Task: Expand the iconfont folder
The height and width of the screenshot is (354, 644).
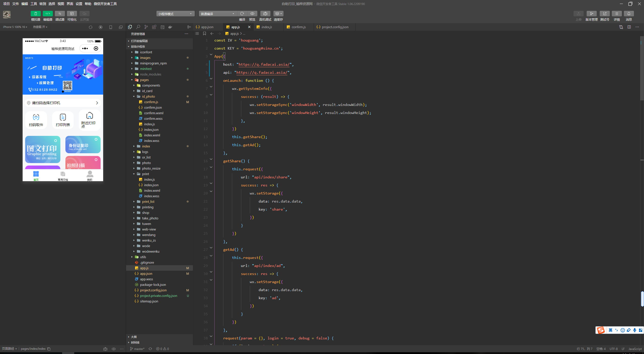Action: (x=159, y=52)
